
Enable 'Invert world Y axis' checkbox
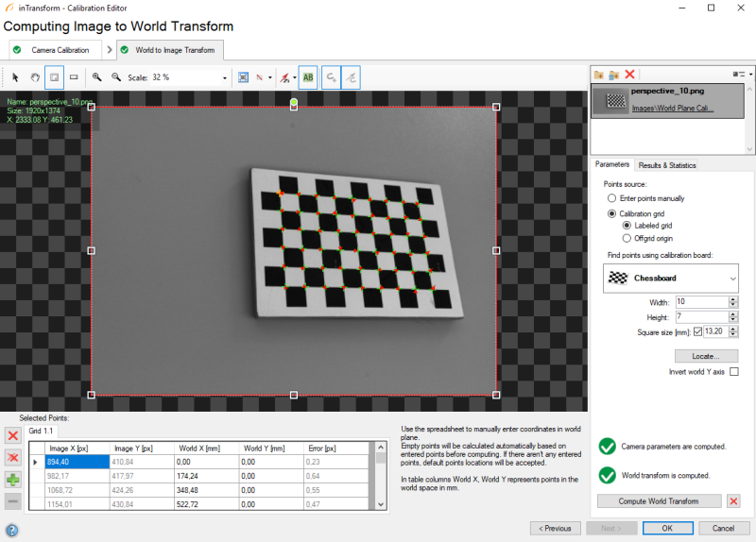click(733, 372)
